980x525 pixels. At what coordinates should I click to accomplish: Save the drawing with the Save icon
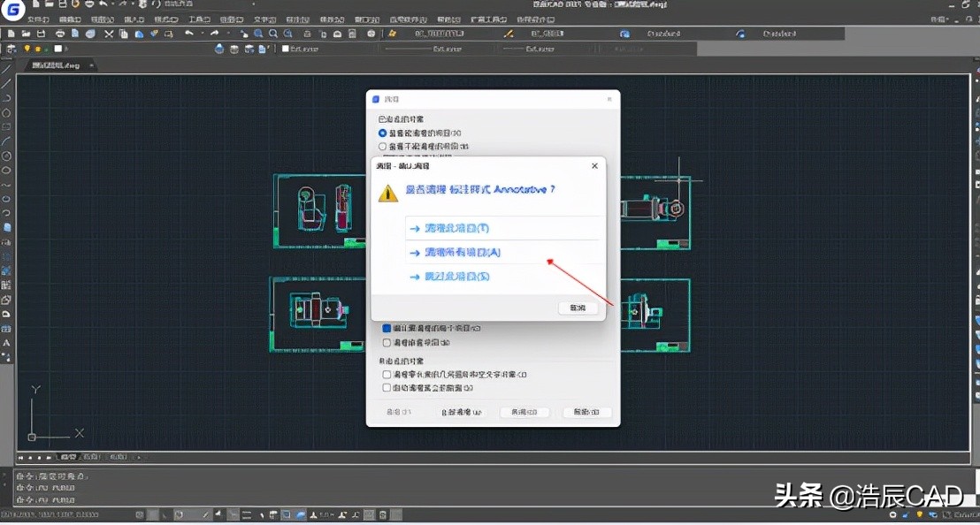click(x=41, y=34)
